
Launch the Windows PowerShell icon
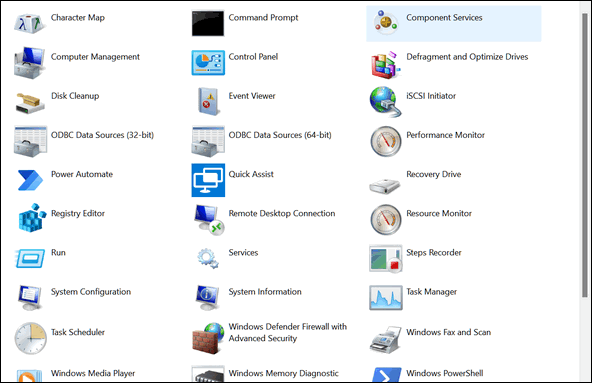(x=386, y=375)
